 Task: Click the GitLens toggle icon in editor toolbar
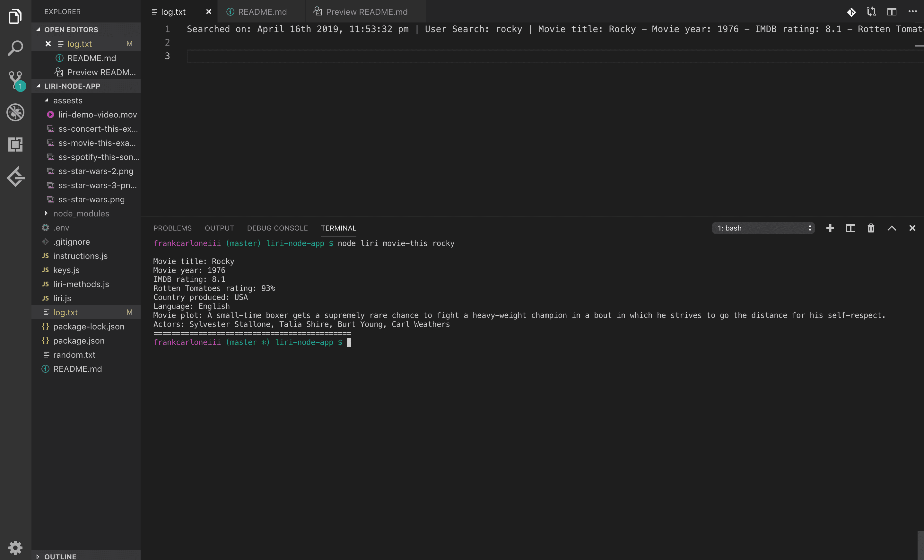click(851, 12)
